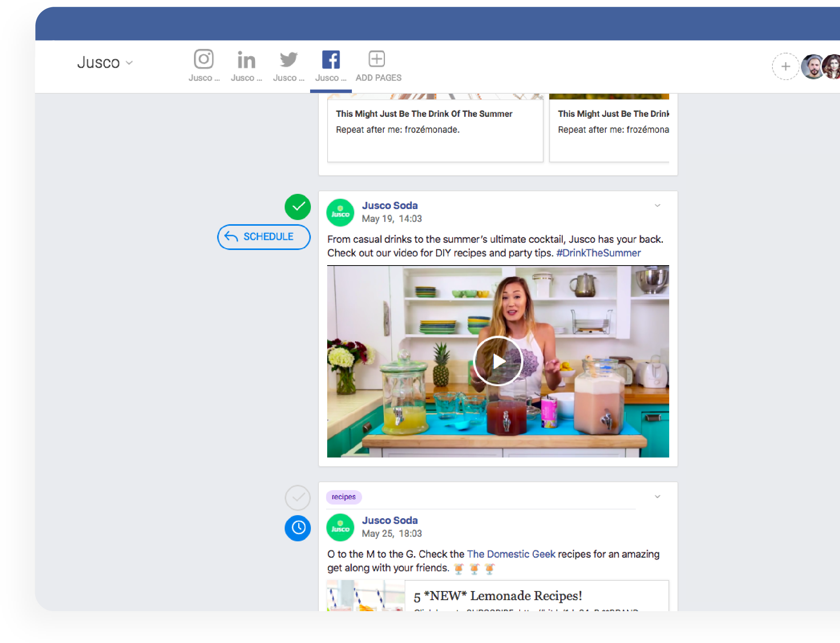Open the chevron menu on the recipes post
Image resolution: width=840 pixels, height=643 pixels.
pos(657,496)
